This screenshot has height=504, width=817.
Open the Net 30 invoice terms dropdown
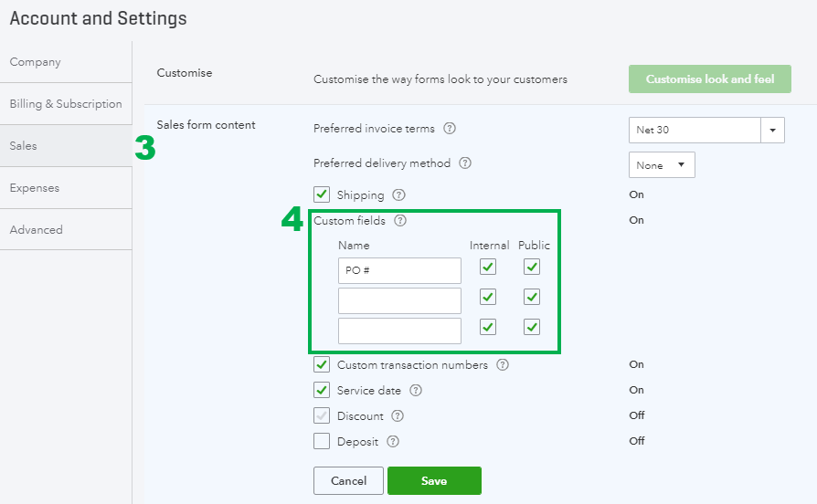[773, 130]
